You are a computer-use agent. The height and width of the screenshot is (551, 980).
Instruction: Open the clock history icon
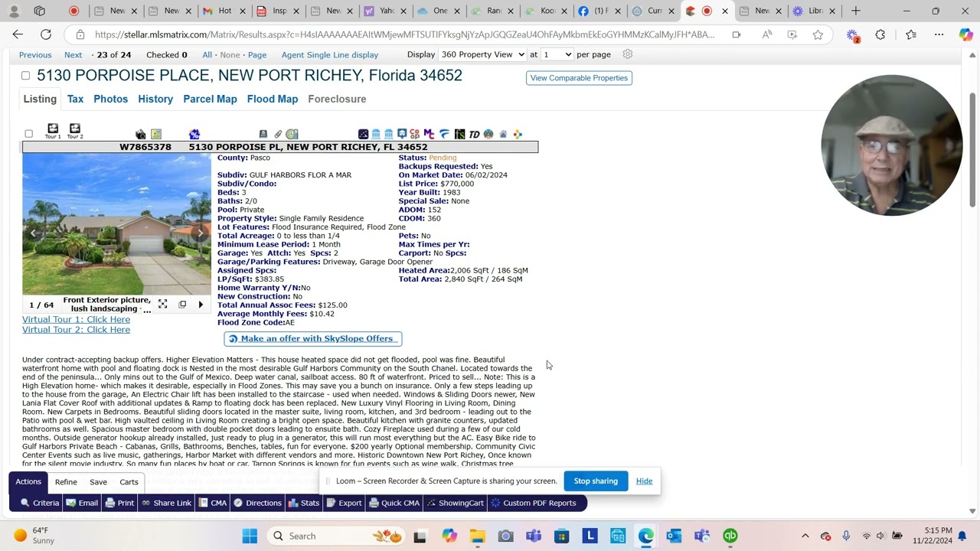coord(292,134)
